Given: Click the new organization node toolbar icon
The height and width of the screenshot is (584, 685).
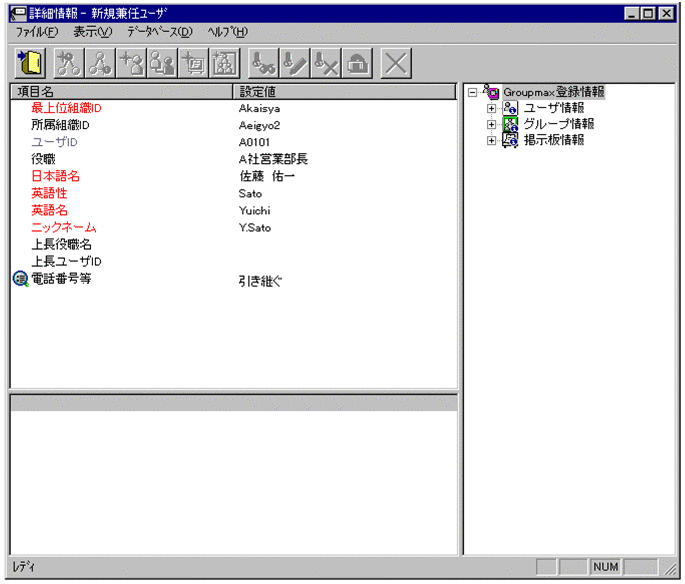Looking at the screenshot, I should pyautogui.click(x=69, y=63).
